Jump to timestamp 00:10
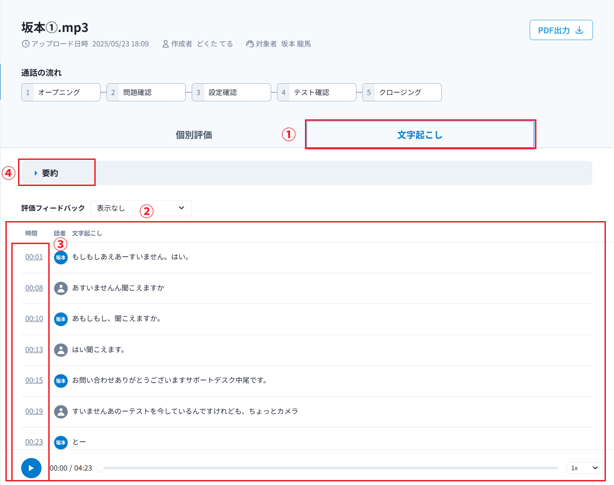The image size is (614, 485). click(34, 319)
